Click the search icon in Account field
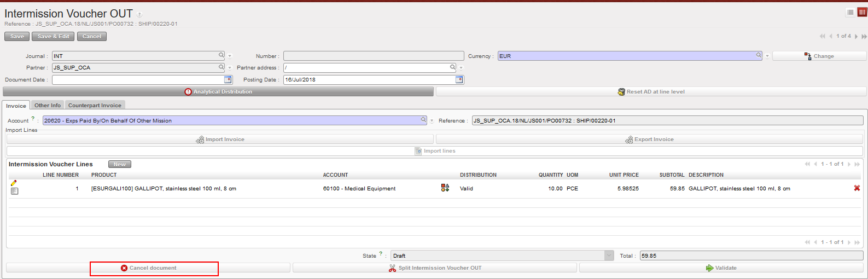868x279 pixels. tap(423, 120)
